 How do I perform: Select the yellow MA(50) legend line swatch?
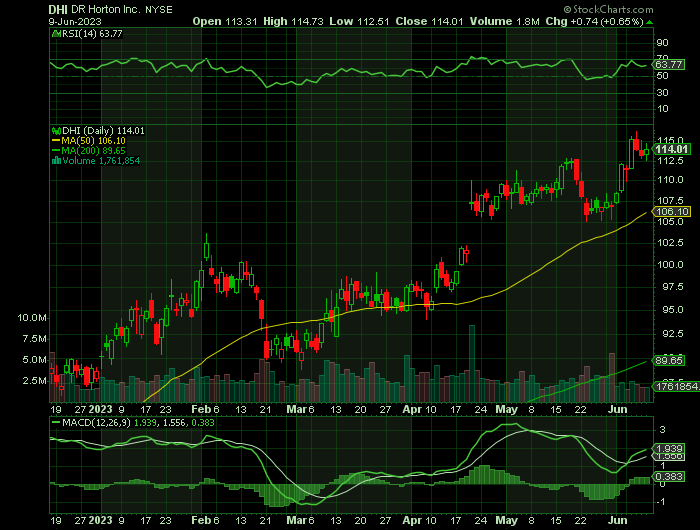click(56, 141)
